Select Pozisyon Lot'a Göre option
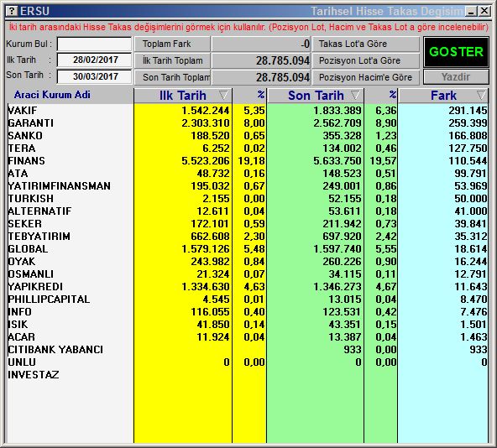 click(x=366, y=60)
